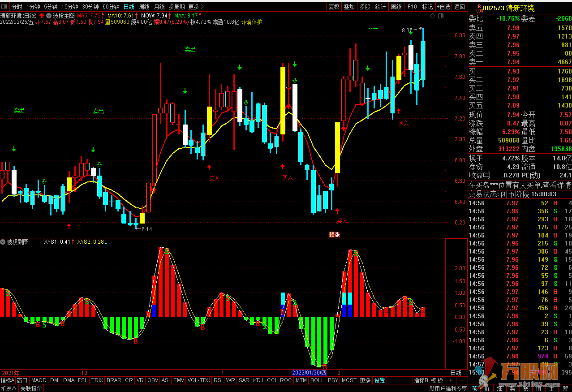The width and height of the screenshot is (572, 392).
Task: Click the 指标A tab
Action: tap(7, 380)
